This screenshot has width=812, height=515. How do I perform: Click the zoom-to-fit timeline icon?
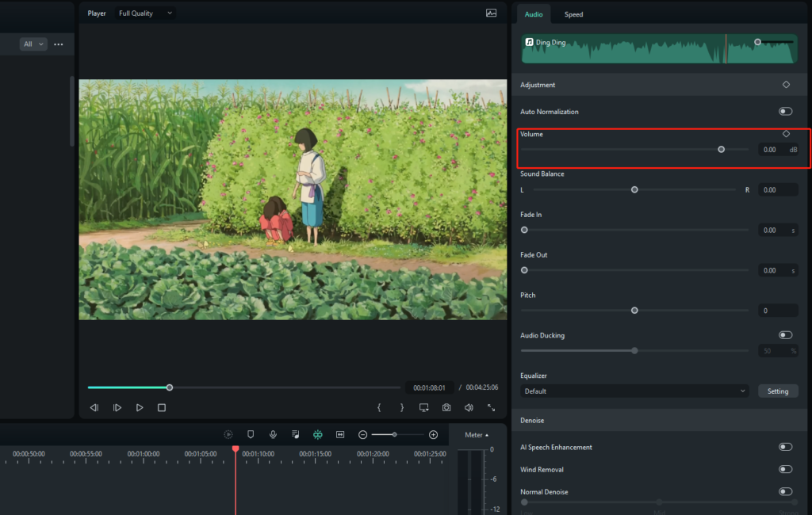(339, 434)
